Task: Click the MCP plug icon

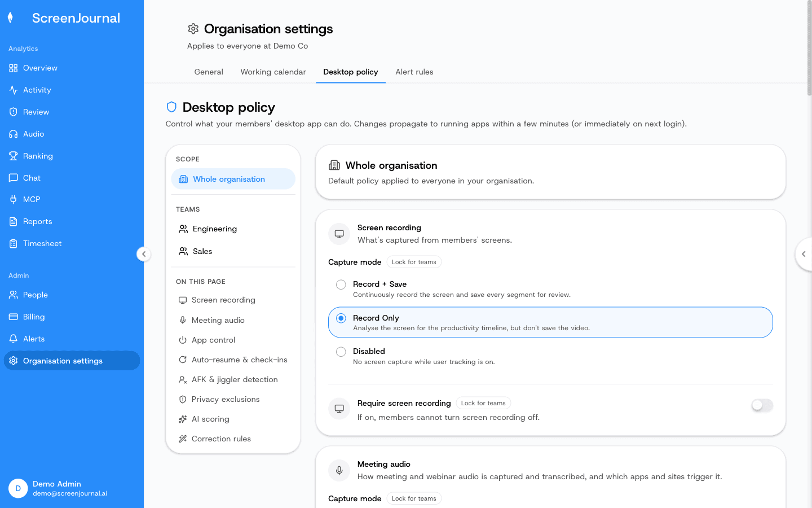Action: coord(14,200)
